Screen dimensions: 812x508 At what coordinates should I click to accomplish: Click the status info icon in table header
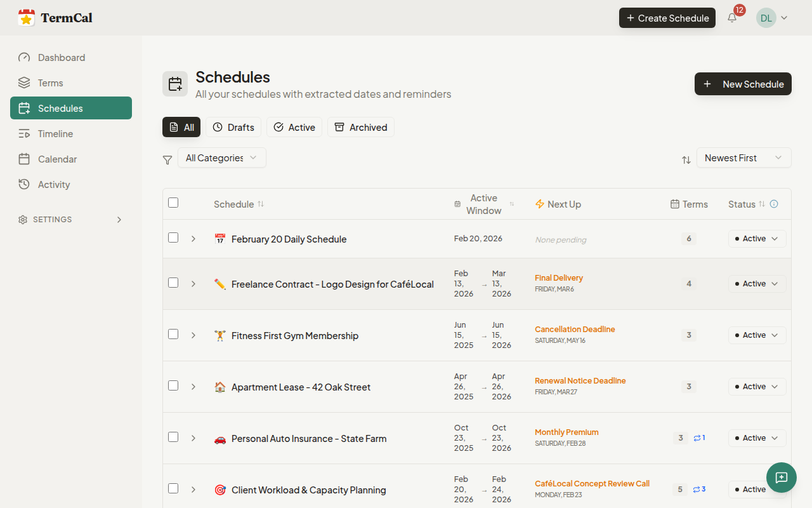774,204
